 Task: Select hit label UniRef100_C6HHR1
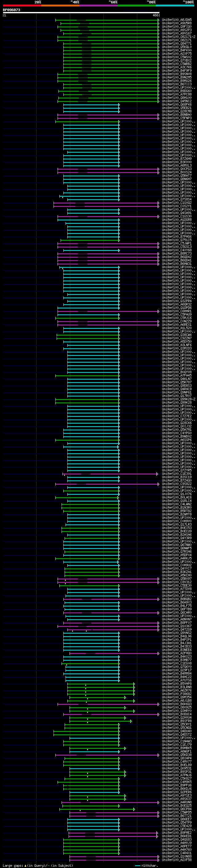(177, 311)
